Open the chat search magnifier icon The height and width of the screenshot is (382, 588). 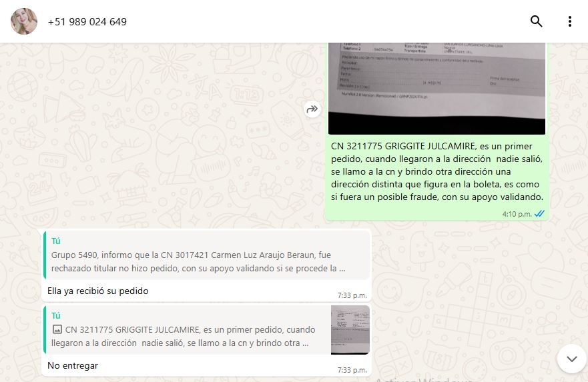coord(536,21)
